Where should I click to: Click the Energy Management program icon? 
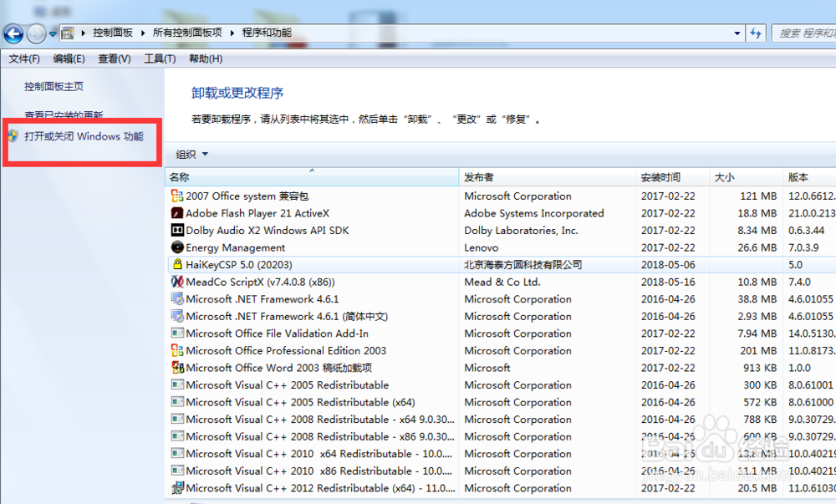[176, 247]
